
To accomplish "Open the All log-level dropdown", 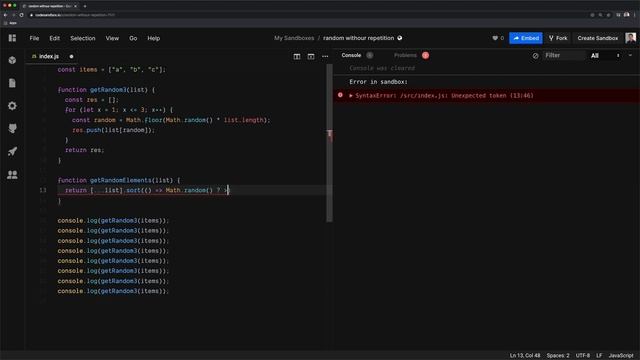I will 606,56.
